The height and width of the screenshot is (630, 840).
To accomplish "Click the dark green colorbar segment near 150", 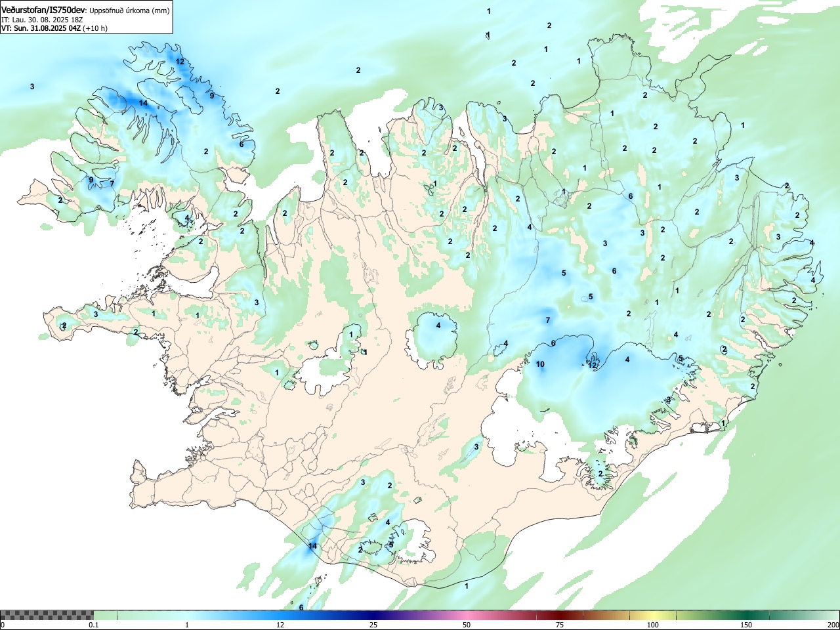I will tap(746, 615).
